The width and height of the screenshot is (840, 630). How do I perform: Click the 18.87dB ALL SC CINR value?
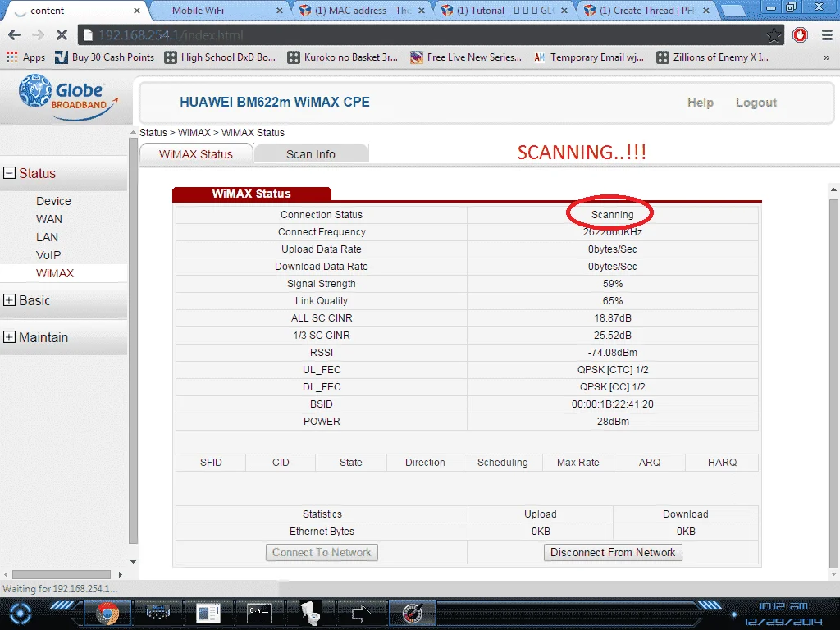[x=612, y=317]
